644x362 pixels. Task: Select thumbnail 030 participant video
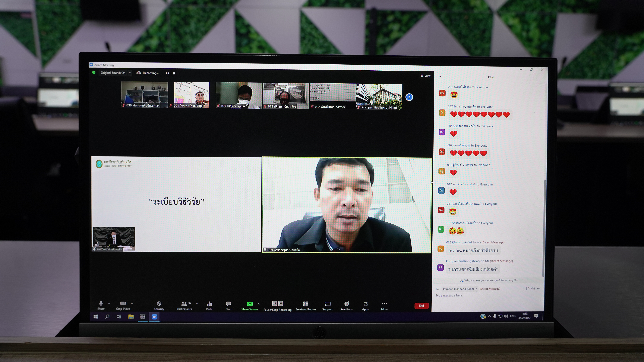coord(144,94)
